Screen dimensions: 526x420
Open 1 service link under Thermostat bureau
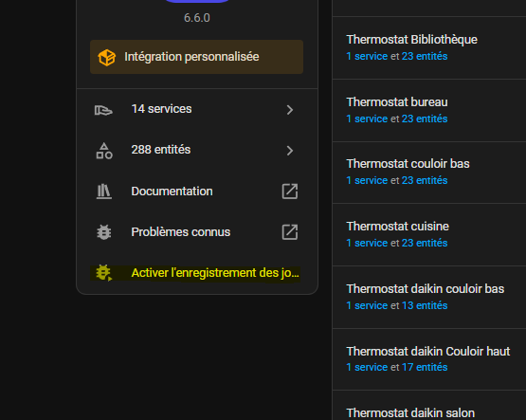pyautogui.click(x=367, y=119)
